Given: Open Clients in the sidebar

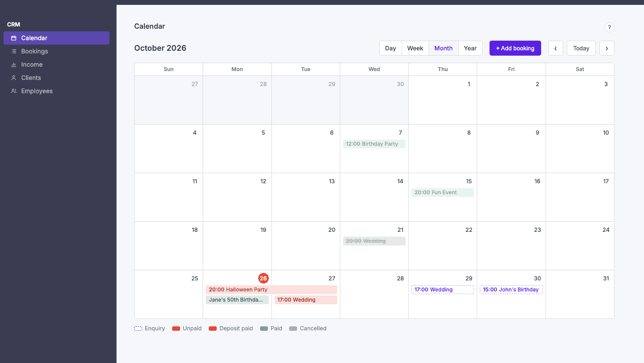Looking at the screenshot, I should pyautogui.click(x=56, y=78).
